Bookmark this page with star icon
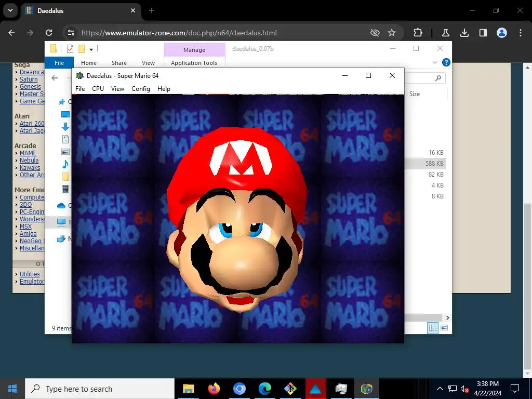This screenshot has height=399, width=532. pos(392,33)
